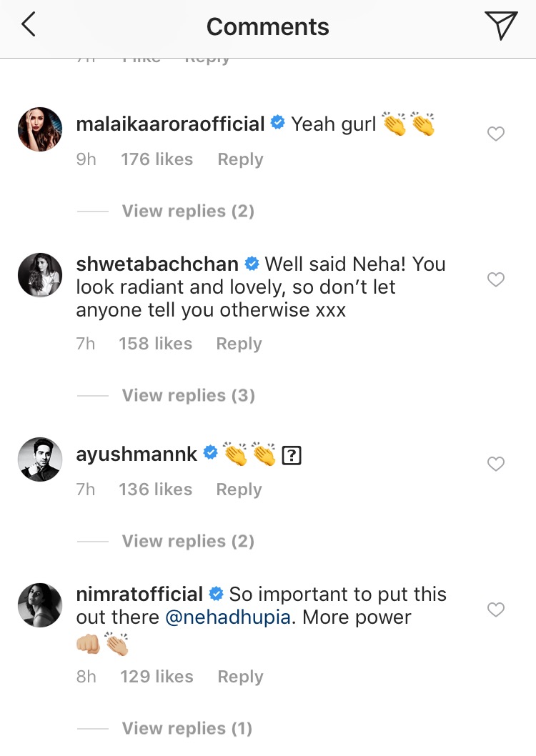Tap the back arrow icon
536x756 pixels.
tap(29, 26)
